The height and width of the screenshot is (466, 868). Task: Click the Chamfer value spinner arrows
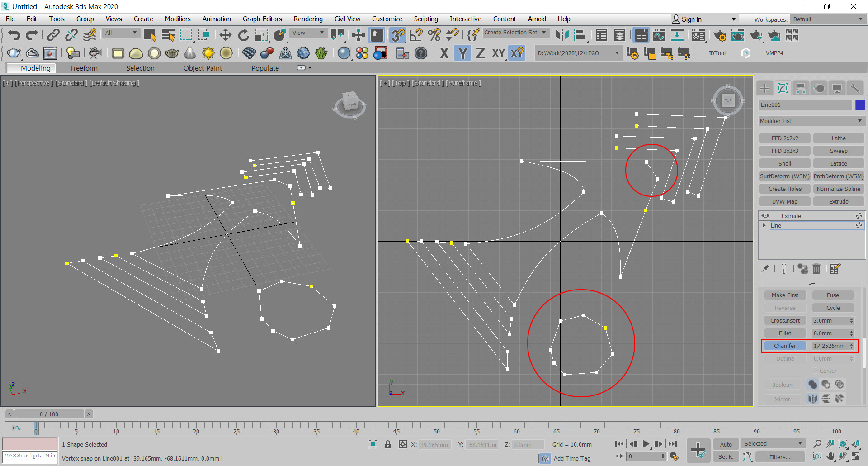[x=851, y=346]
